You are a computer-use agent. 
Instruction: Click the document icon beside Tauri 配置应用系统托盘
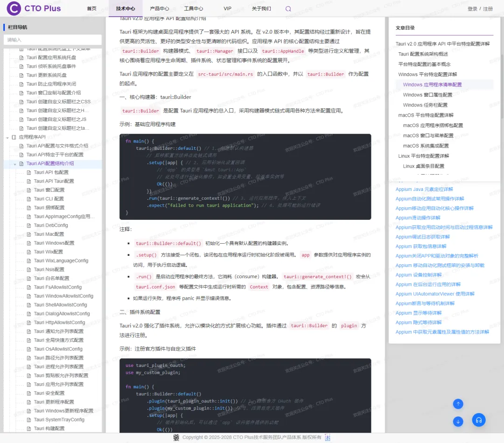click(21, 57)
